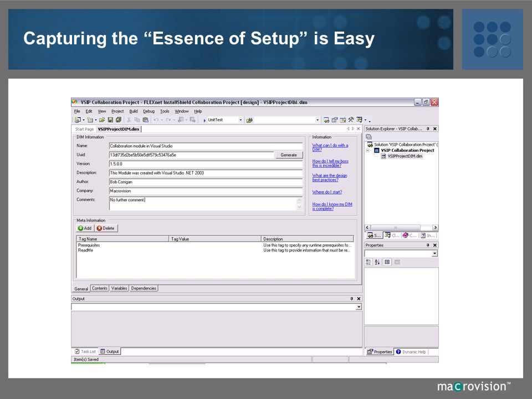Open toolbar options arrow at toolbar end
The image size is (532, 399).
[x=370, y=121]
